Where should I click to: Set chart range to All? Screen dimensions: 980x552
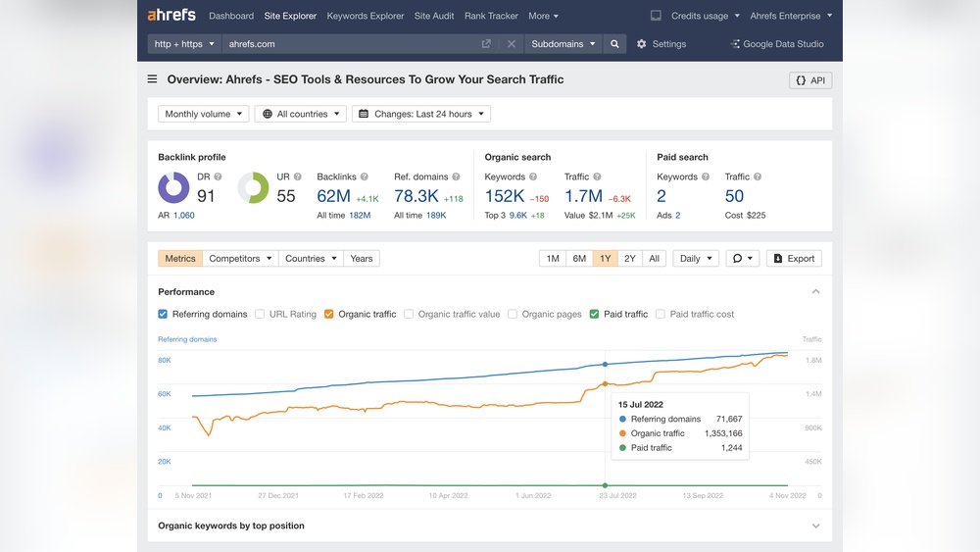pos(654,258)
